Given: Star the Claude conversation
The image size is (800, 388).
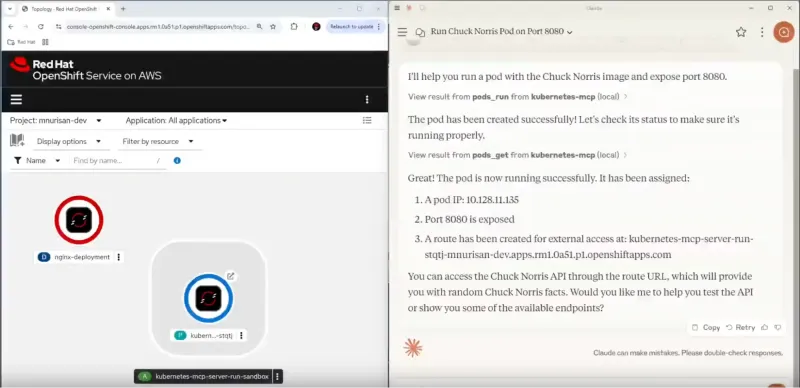Looking at the screenshot, I should coord(741,32).
